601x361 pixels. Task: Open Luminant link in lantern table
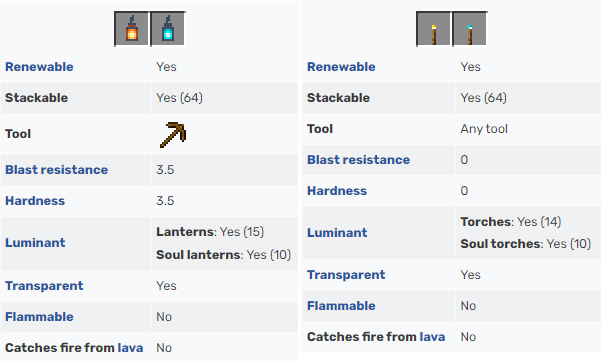pos(35,243)
